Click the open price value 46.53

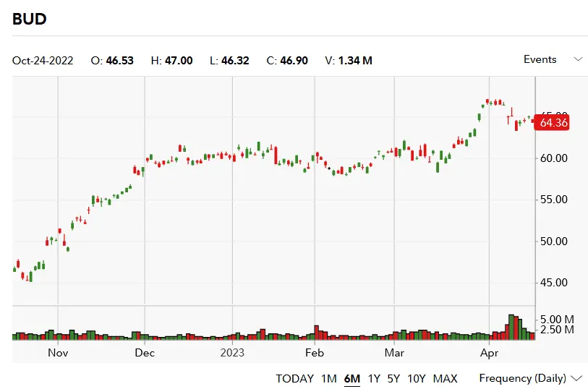[119, 60]
